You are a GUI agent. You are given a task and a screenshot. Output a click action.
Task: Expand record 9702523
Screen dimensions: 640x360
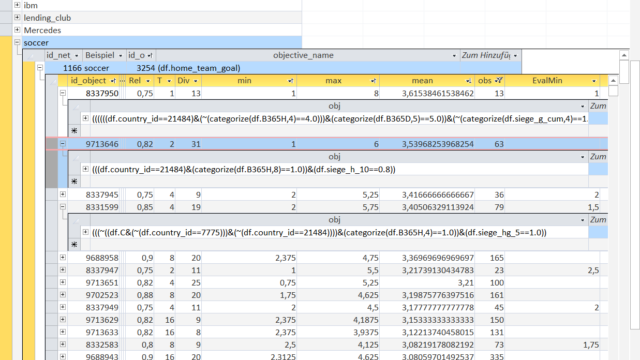(63, 295)
